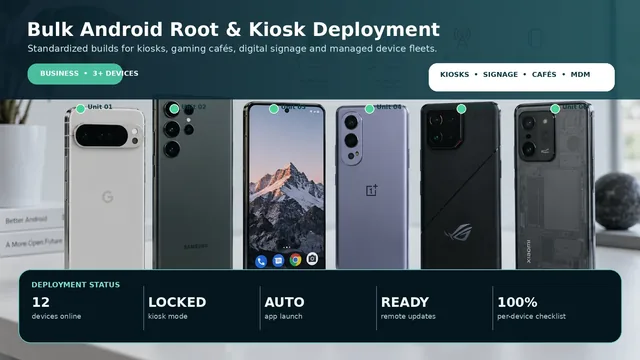Select the transparent-back Xiaomi phone image

[x=554, y=186]
